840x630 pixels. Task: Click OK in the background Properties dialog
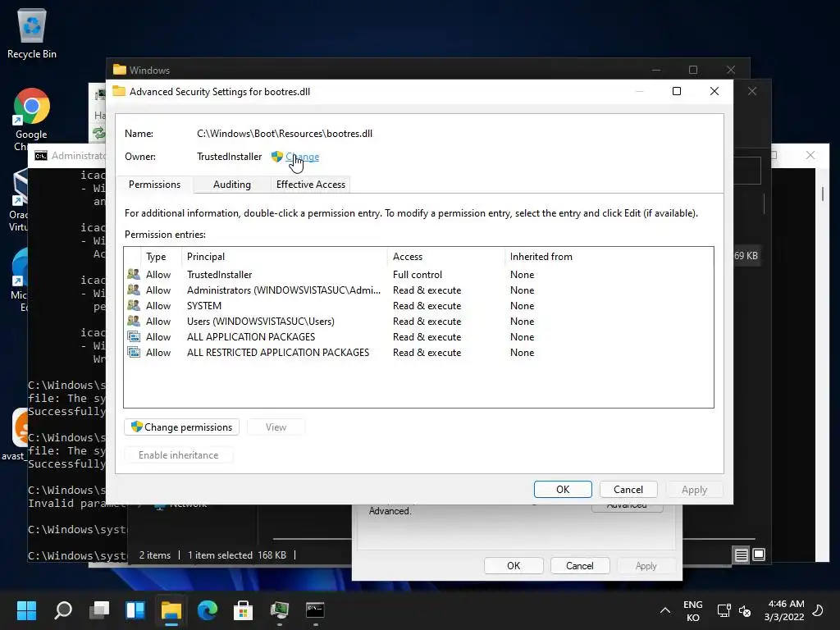(514, 566)
